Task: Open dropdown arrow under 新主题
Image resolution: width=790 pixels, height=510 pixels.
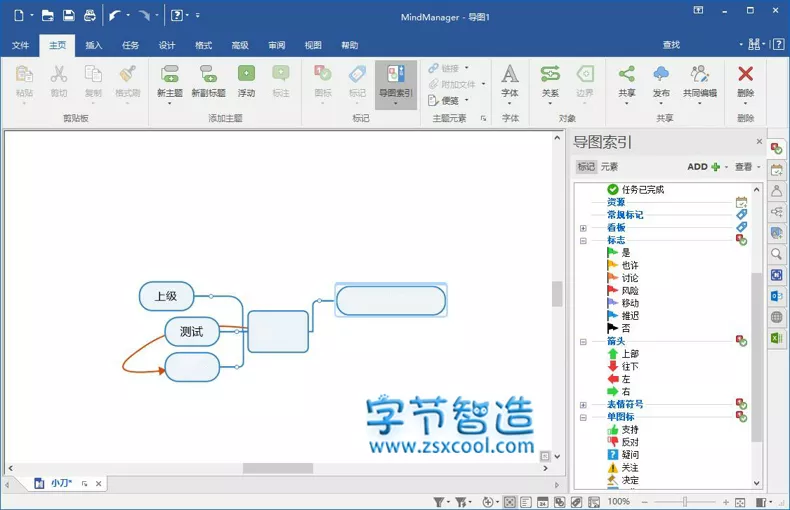Action: pos(170,103)
